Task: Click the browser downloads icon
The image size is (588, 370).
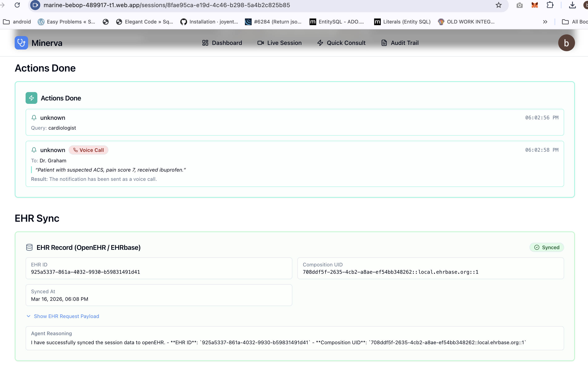Action: point(572,5)
